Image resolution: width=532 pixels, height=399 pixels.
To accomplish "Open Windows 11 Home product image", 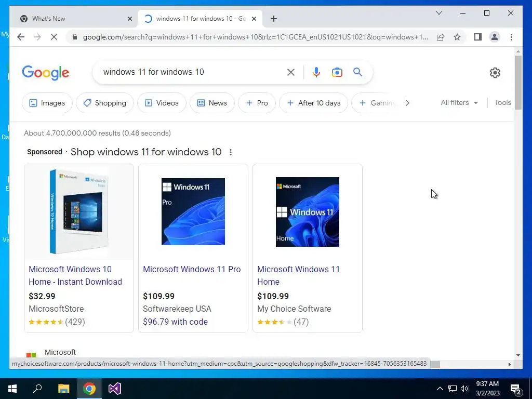I will coord(308,212).
